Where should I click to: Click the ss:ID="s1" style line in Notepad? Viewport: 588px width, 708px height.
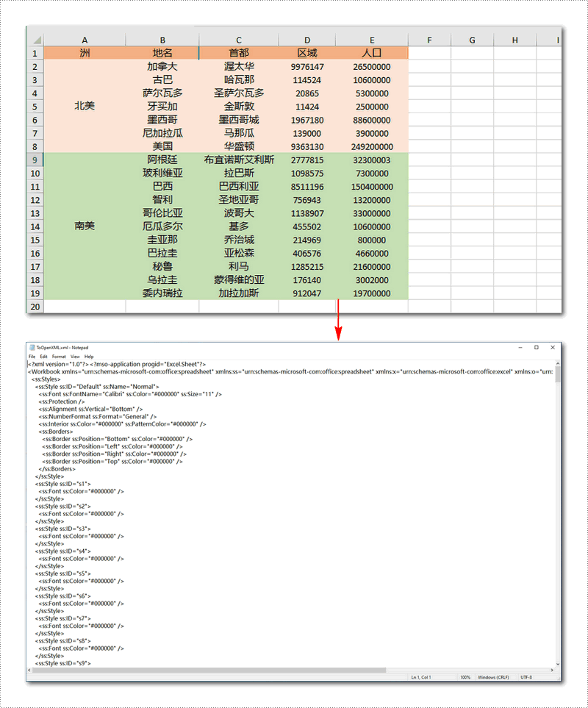tap(62, 484)
